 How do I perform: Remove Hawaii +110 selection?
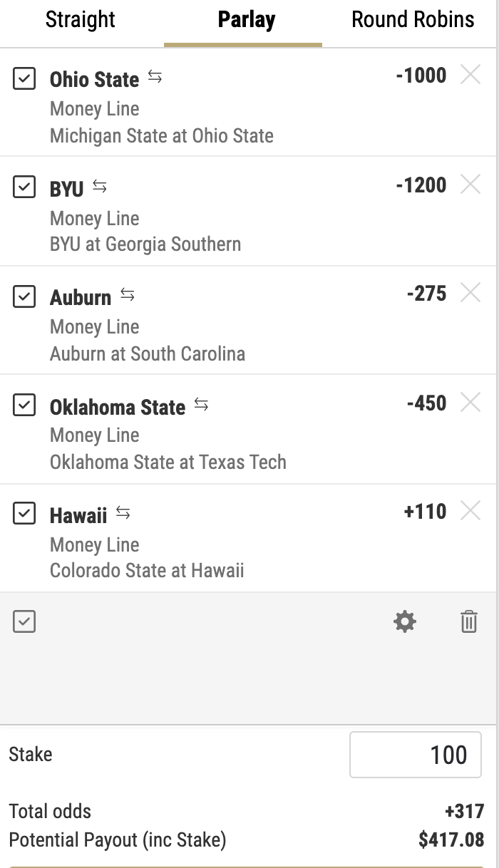(470, 510)
